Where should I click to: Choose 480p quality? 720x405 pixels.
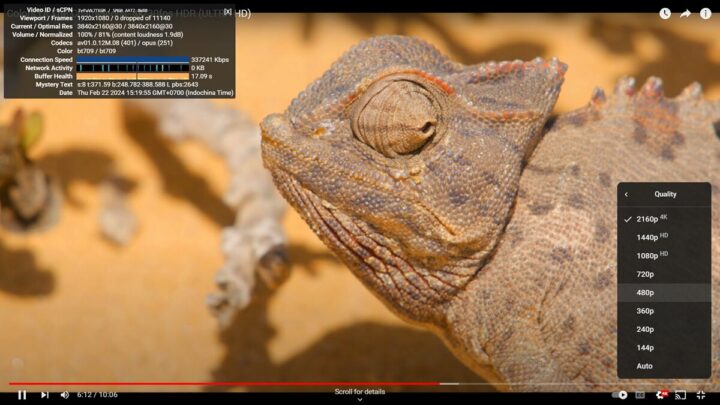664,292
